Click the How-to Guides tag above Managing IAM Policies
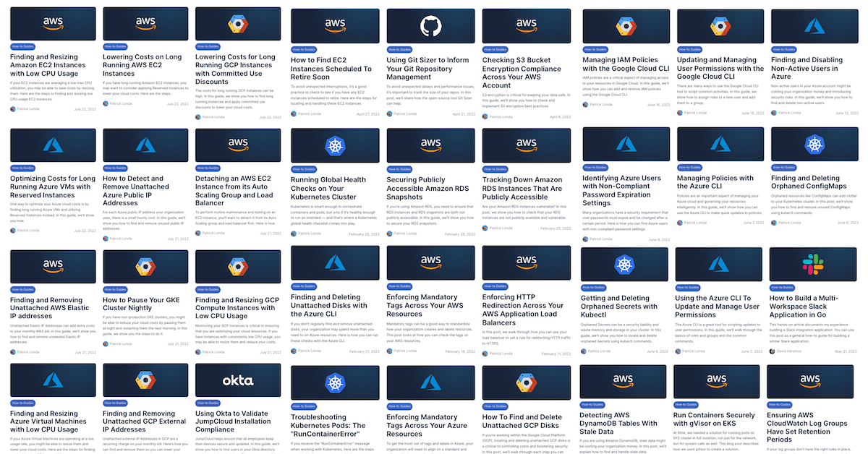Viewport: 868px width, 454px height. [595, 50]
